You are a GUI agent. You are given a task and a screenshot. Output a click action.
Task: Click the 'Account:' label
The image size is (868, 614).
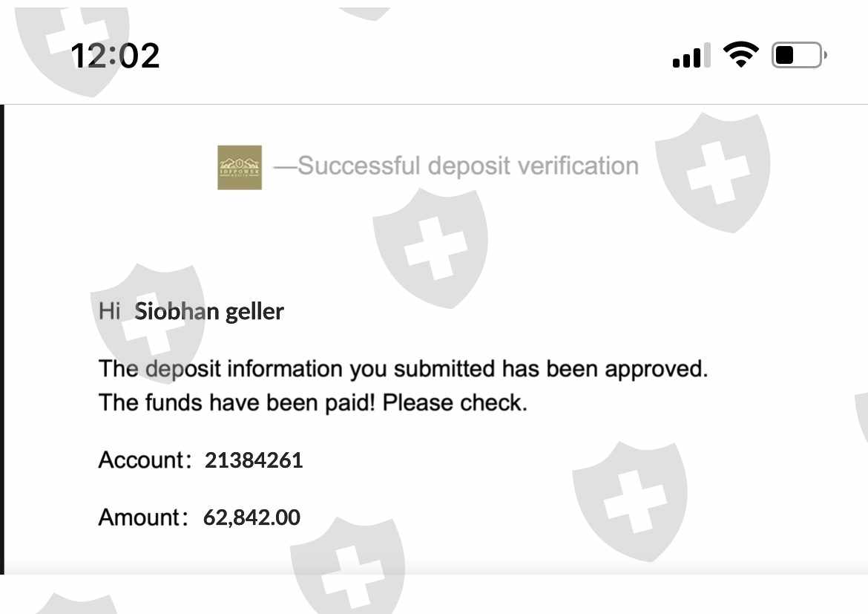(142, 460)
